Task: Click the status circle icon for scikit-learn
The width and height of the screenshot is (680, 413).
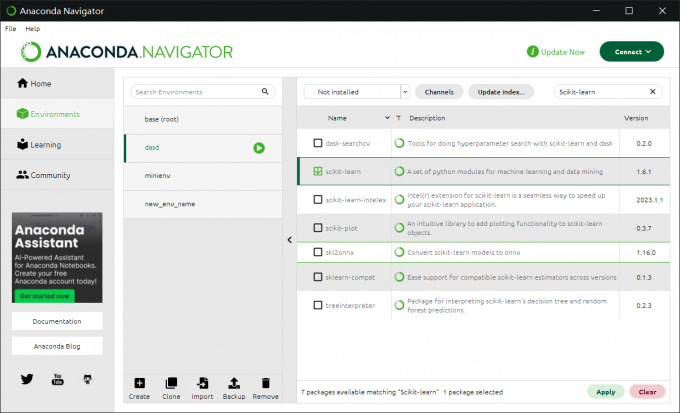Action: [399, 171]
